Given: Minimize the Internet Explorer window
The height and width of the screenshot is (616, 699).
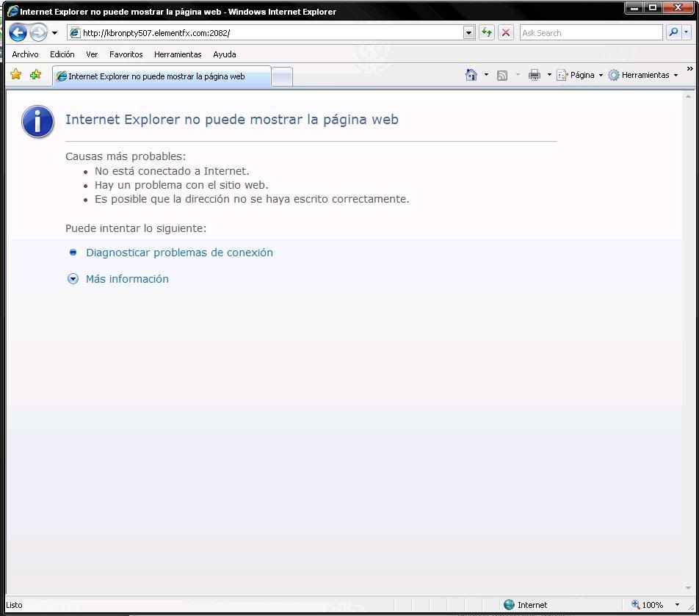Looking at the screenshot, I should [x=634, y=7].
